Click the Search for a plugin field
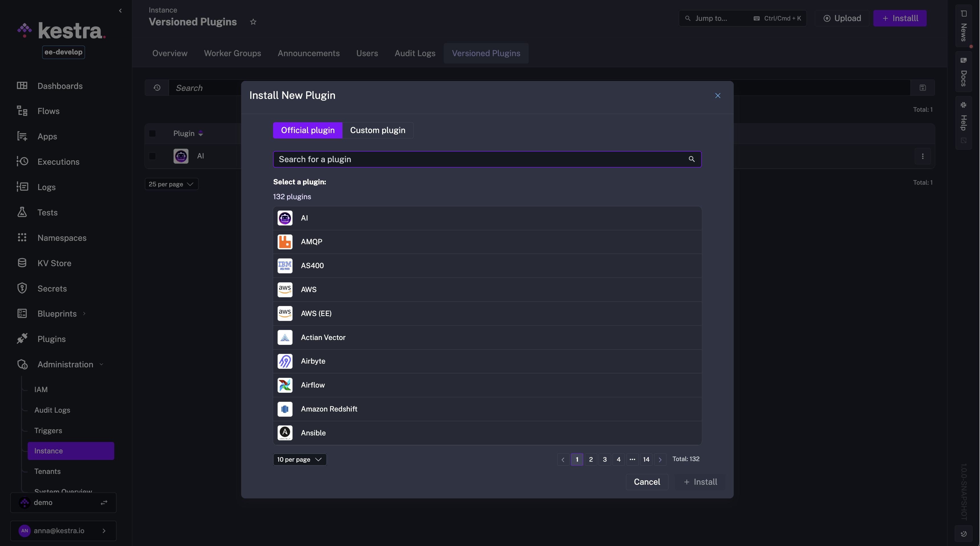This screenshot has width=980, height=546. [x=479, y=159]
